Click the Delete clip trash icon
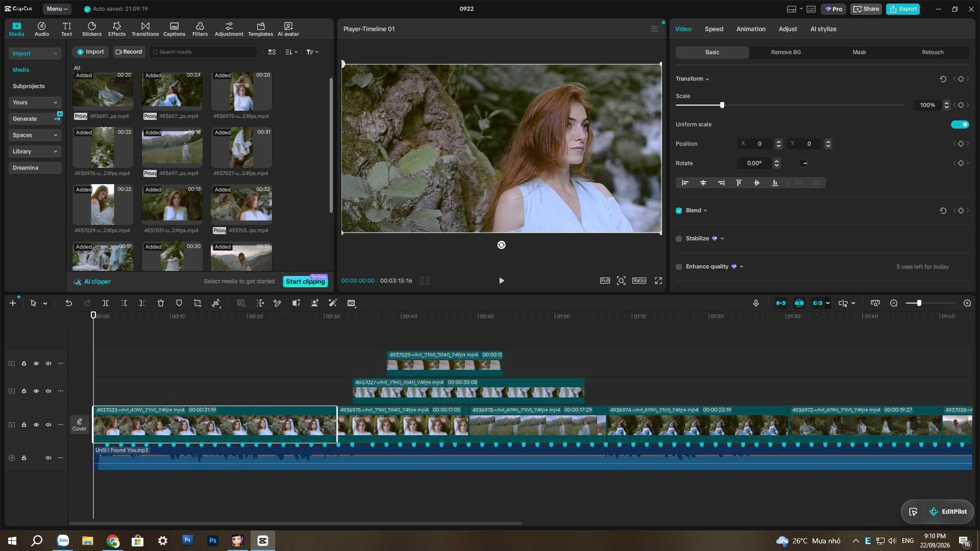This screenshot has width=980, height=551. [160, 303]
